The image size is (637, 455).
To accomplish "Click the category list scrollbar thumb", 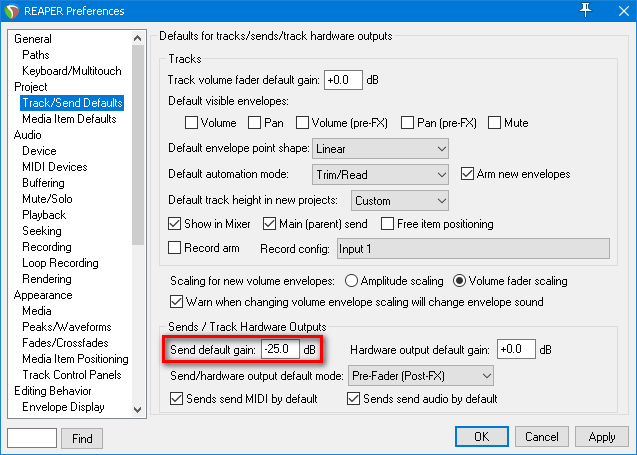I will [138, 145].
